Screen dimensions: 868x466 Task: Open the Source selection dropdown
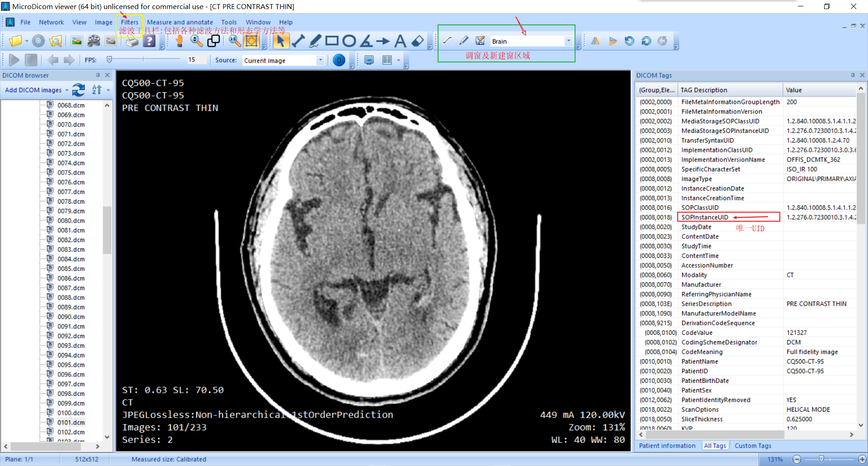point(321,60)
